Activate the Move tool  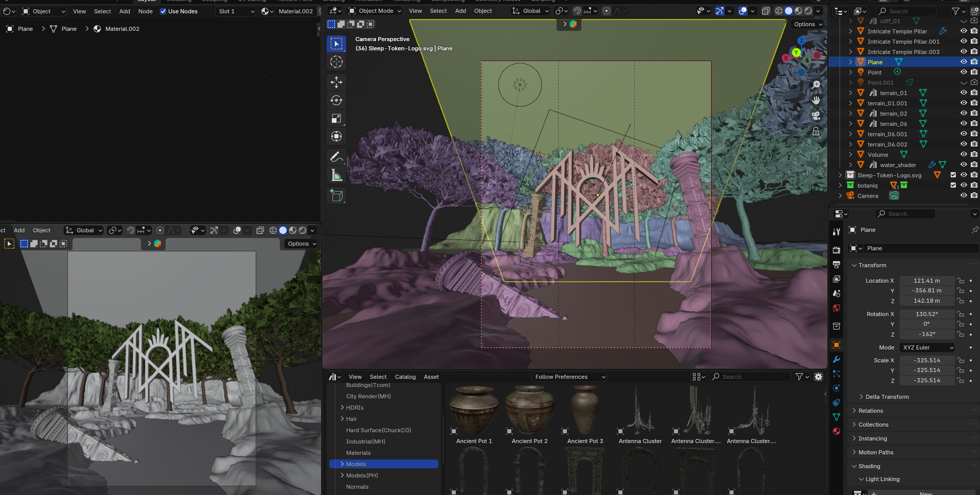click(x=336, y=82)
